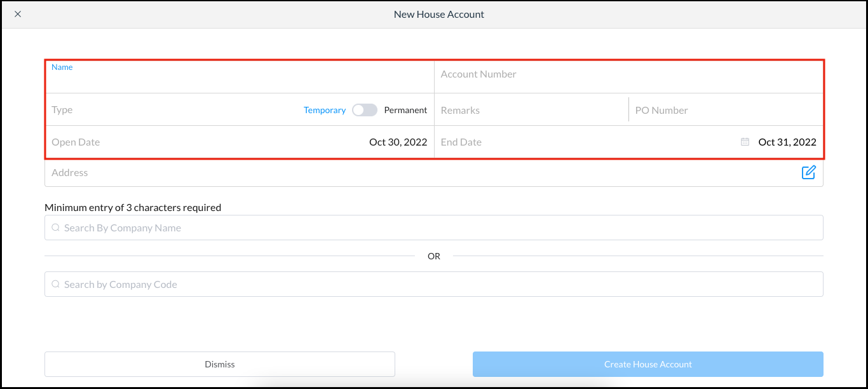The width and height of the screenshot is (868, 389).
Task: Open the calendar icon next to End Date
Action: pos(745,142)
